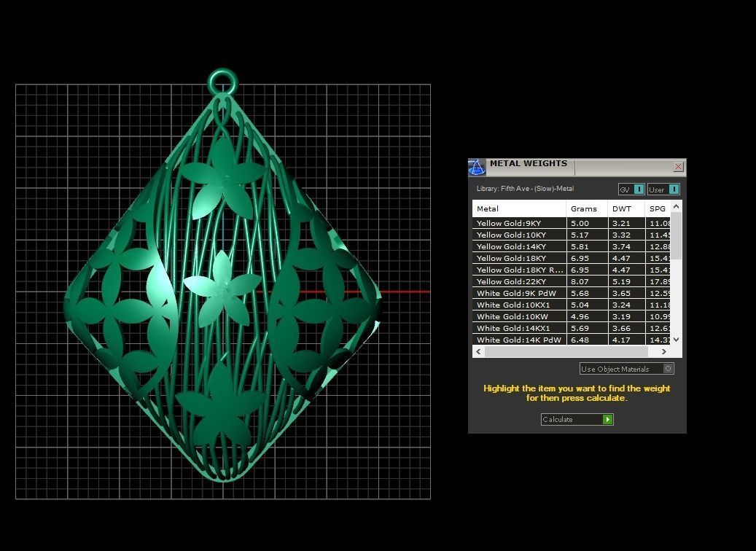The width and height of the screenshot is (756, 551).
Task: Sort by the Metal column header
Action: coord(519,208)
